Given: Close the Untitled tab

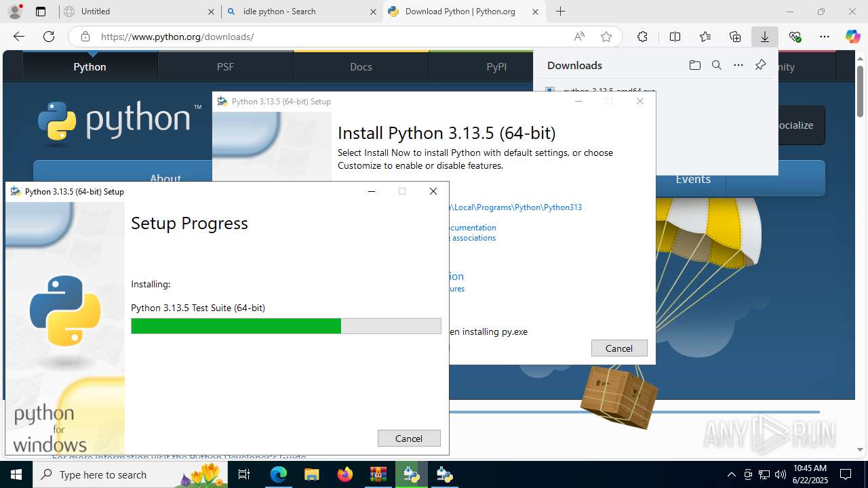Looking at the screenshot, I should point(211,12).
